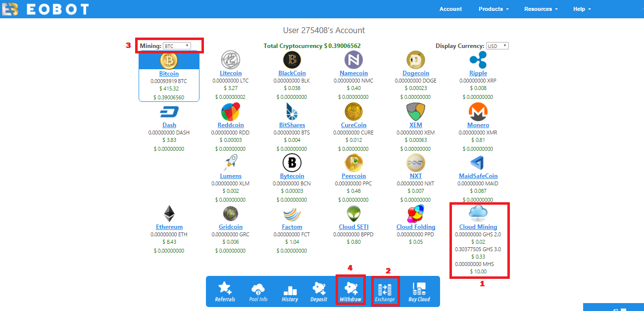
Task: Click the Cloud SETI alien icon
Action: point(353,214)
